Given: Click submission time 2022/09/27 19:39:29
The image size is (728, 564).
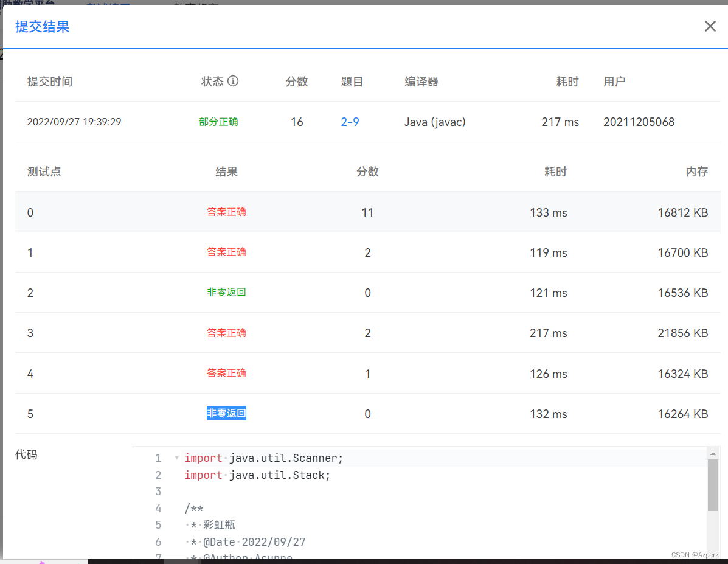Looking at the screenshot, I should [x=74, y=122].
